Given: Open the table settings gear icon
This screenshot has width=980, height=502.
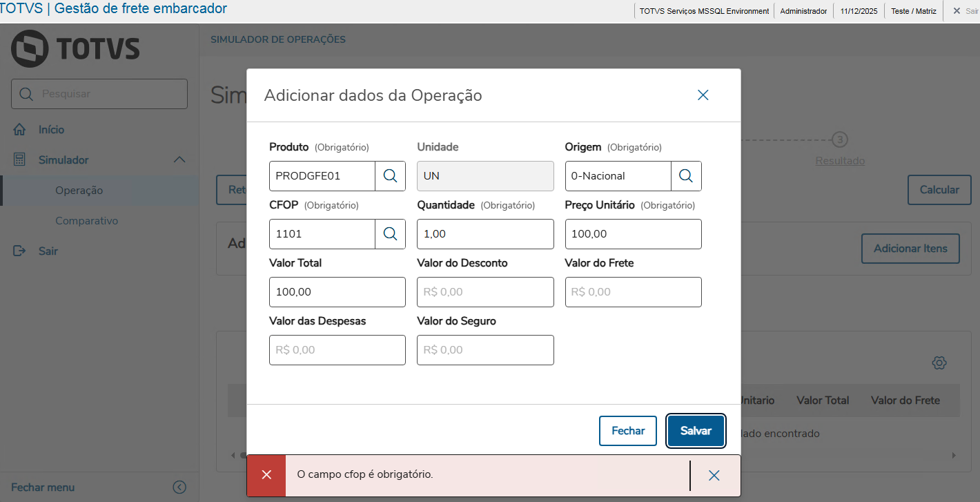Looking at the screenshot, I should tap(939, 363).
